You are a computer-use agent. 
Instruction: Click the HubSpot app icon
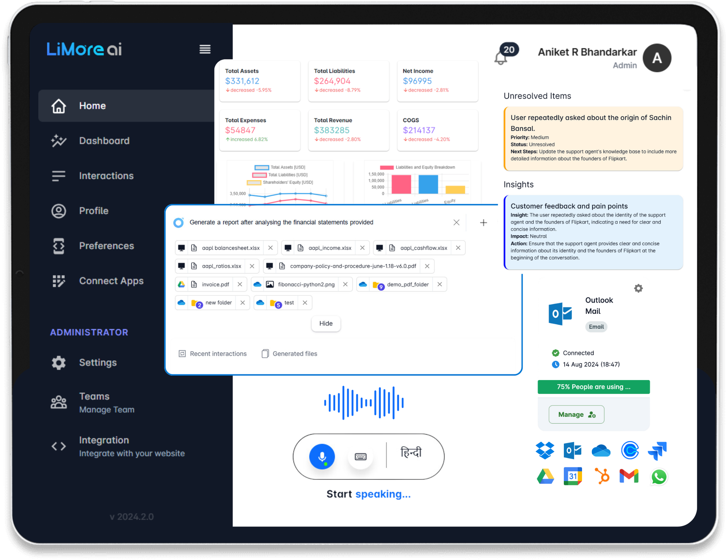[x=602, y=476]
